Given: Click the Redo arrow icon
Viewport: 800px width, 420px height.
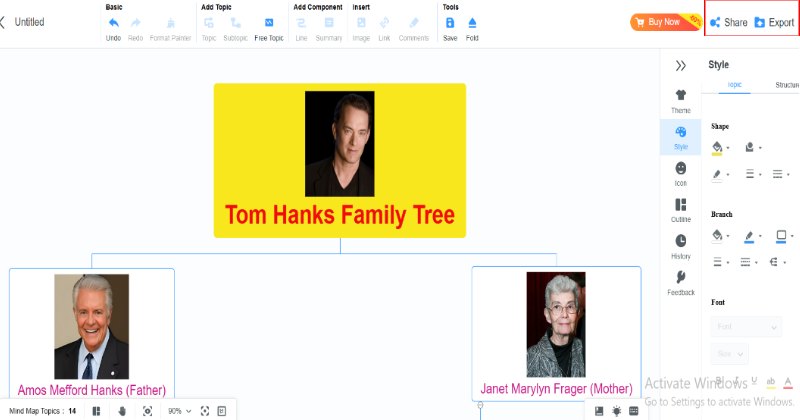Looking at the screenshot, I should coord(135,23).
